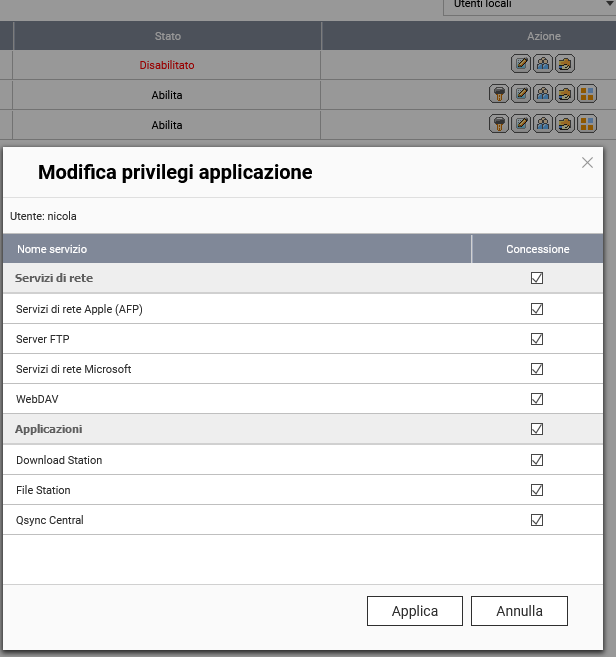
Task: Click the Applica button
Action: coord(415,611)
